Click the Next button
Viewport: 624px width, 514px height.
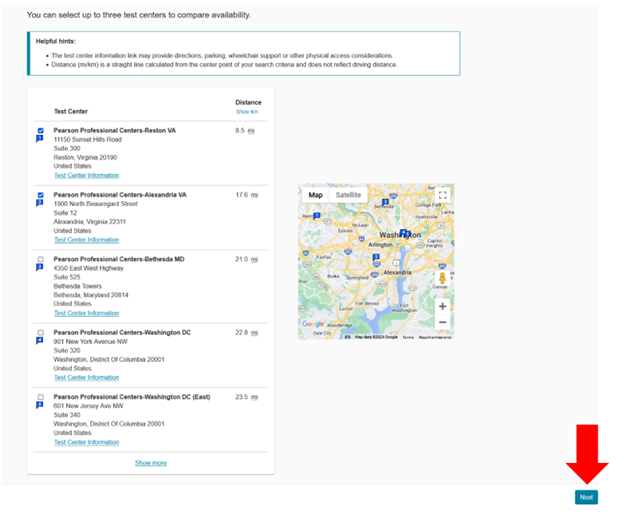[x=586, y=497]
